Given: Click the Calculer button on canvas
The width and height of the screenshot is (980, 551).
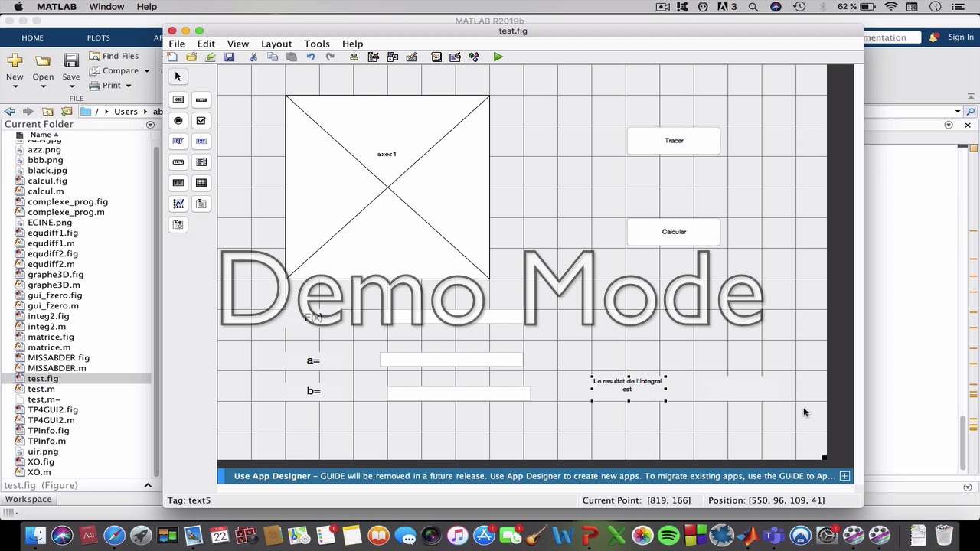Looking at the screenshot, I should pyautogui.click(x=674, y=232).
